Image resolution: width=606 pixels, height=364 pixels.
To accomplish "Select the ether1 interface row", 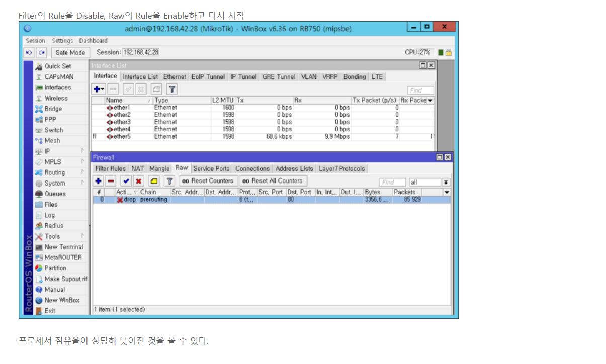I will (x=263, y=107).
